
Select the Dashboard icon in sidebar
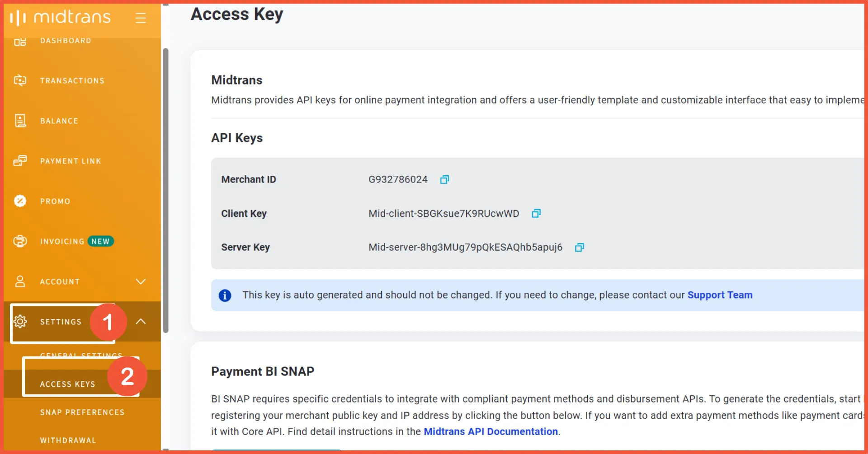tap(20, 41)
